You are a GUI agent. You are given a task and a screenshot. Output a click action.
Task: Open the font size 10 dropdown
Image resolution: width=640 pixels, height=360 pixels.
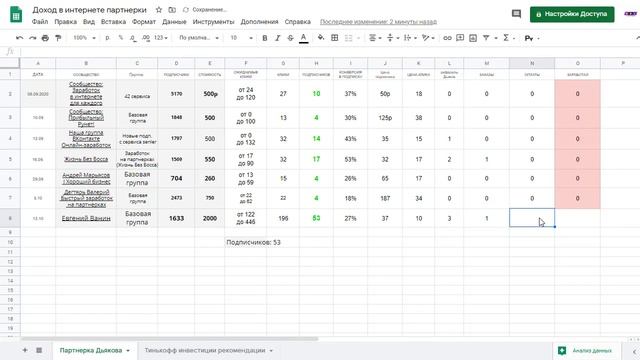coord(241,38)
